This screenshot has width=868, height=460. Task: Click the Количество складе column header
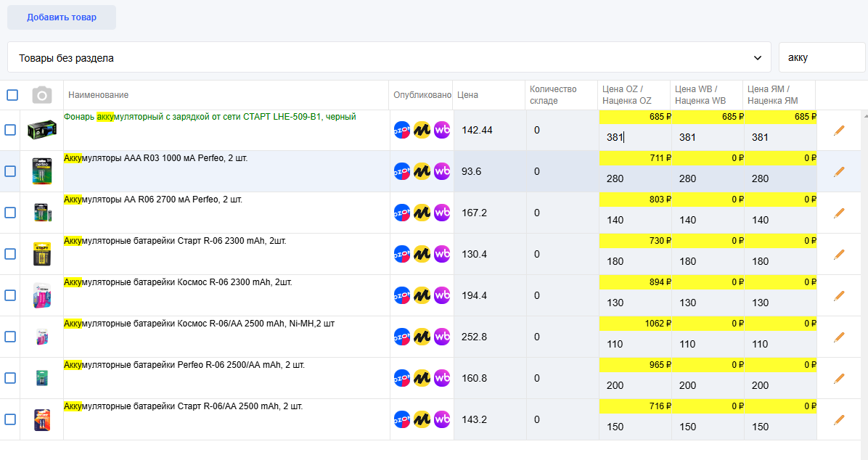[553, 95]
